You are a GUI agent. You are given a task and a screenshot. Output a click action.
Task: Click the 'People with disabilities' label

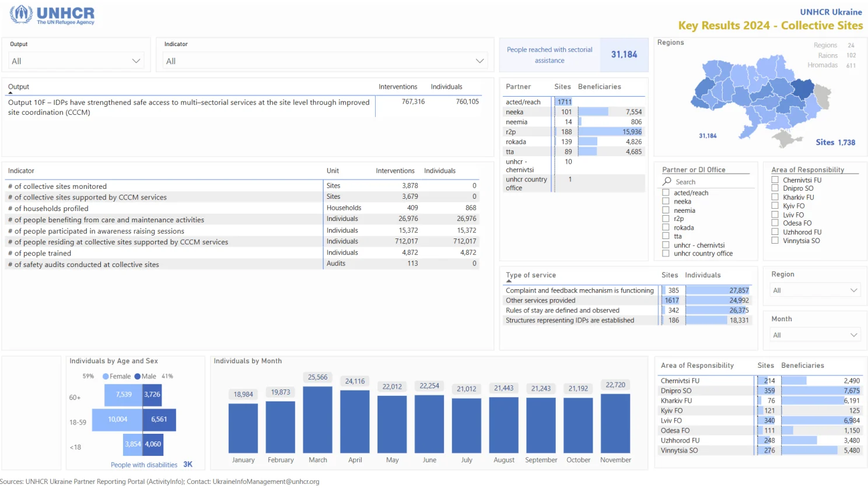click(144, 465)
